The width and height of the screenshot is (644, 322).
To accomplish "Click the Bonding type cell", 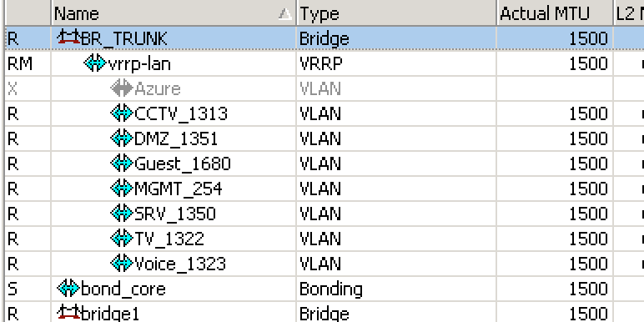I will coord(396,289).
